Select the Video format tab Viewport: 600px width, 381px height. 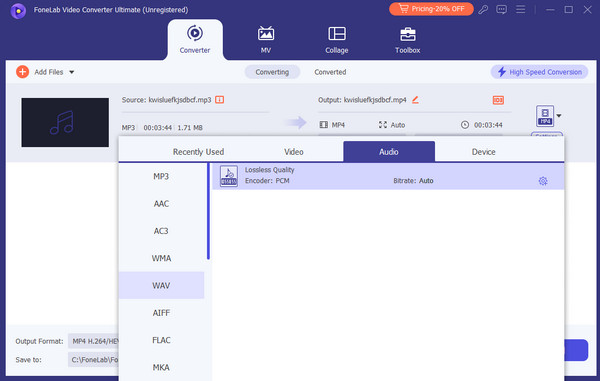click(x=293, y=152)
